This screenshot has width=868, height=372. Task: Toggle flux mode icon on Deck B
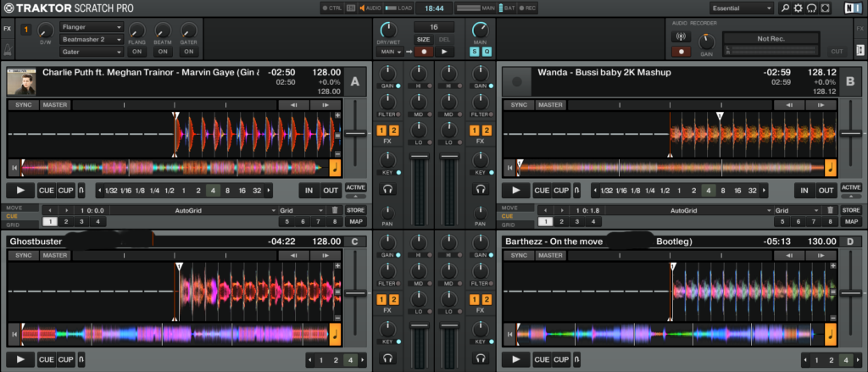tap(576, 191)
